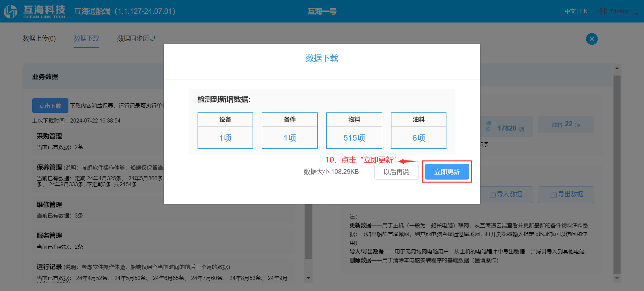Click the 维修管理 section heading
Viewport: 644px width, 291px height.
(x=49, y=205)
